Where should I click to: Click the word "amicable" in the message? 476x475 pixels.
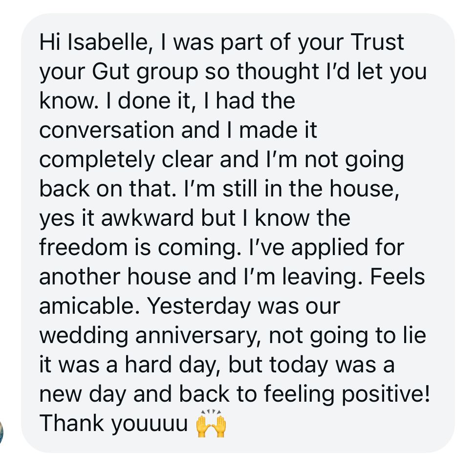tap(87, 306)
